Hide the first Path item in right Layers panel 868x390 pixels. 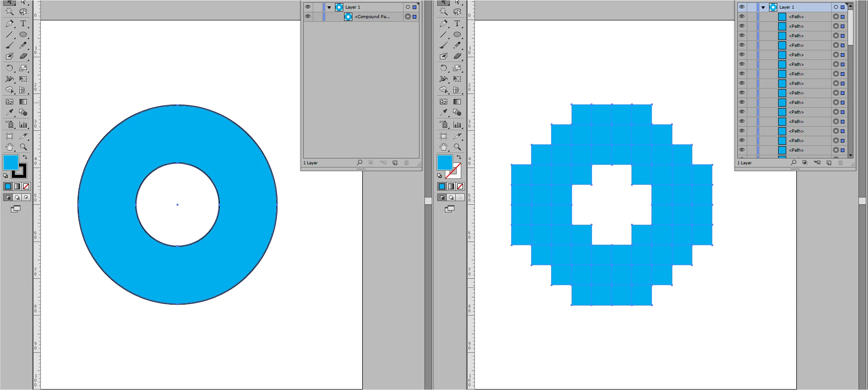[x=742, y=16]
